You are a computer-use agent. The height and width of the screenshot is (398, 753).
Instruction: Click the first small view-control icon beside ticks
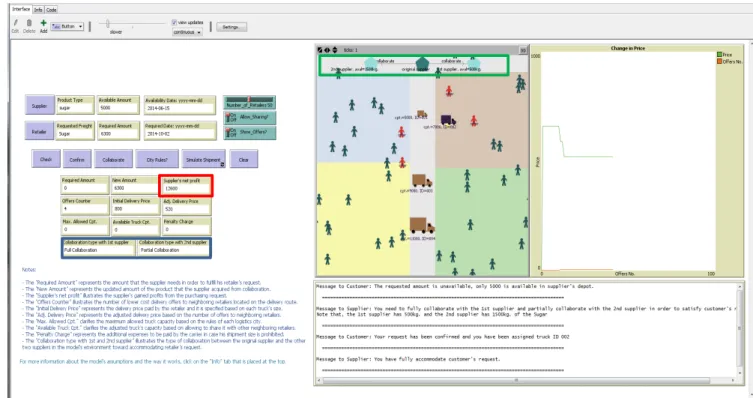coord(320,50)
